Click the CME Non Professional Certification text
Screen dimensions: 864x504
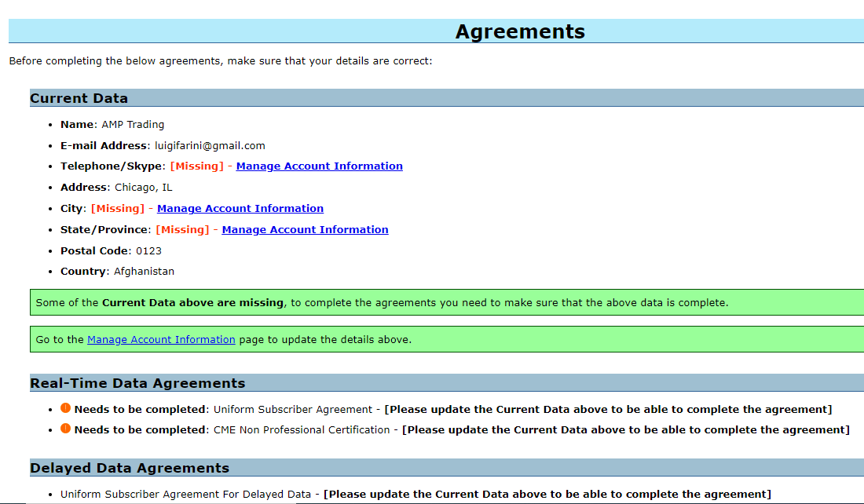302,430
